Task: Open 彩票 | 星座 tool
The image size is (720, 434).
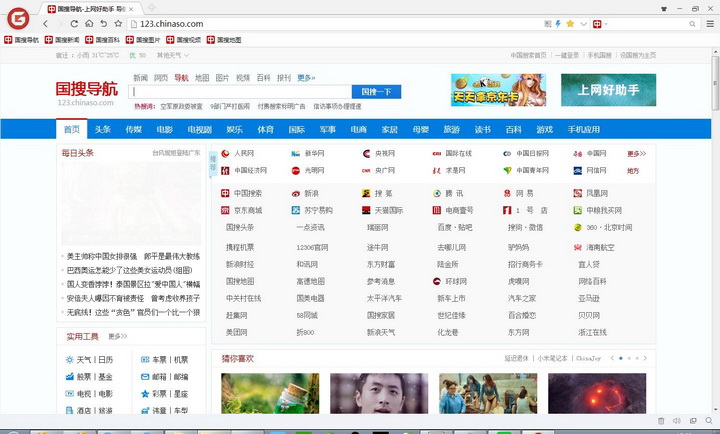Action: 164,394
